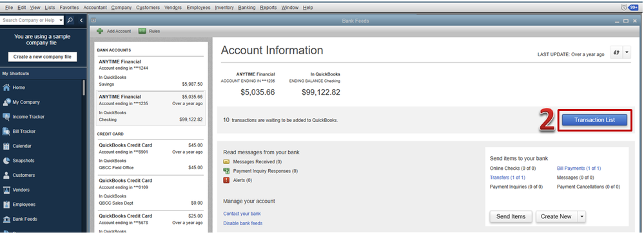Open the Transfers (1 of 1) link
The height and width of the screenshot is (235, 644).
[x=507, y=178]
